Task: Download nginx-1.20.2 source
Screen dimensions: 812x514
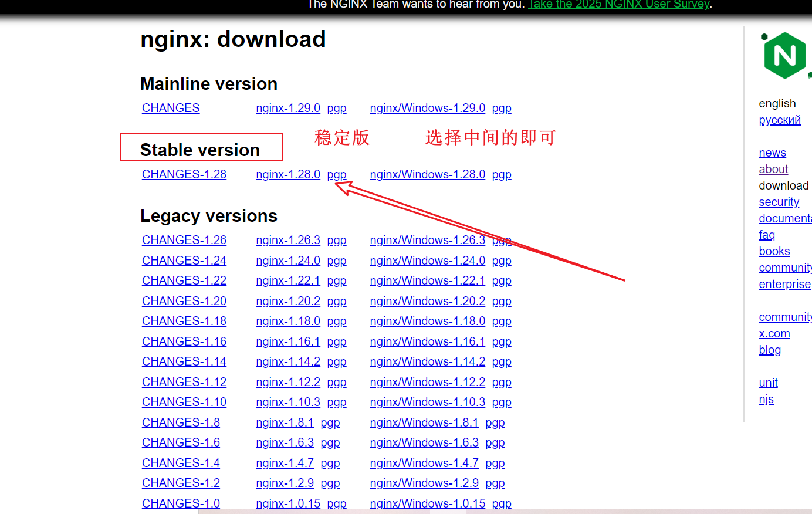Action: tap(288, 301)
